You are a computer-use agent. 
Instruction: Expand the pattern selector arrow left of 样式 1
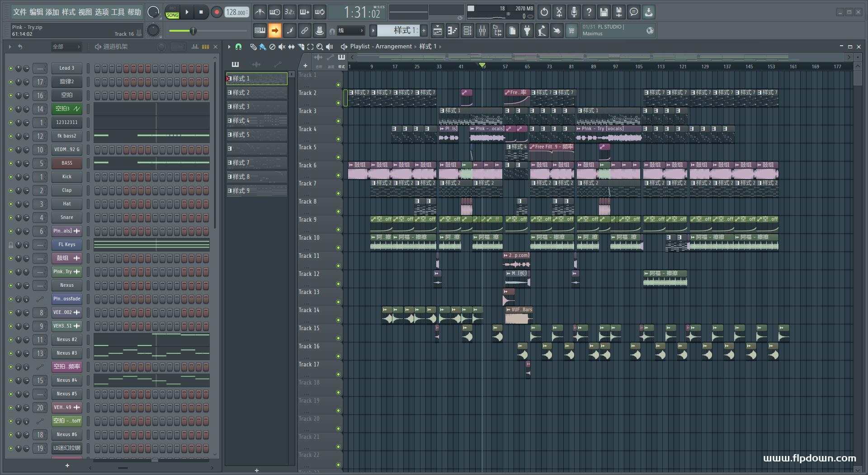(373, 31)
